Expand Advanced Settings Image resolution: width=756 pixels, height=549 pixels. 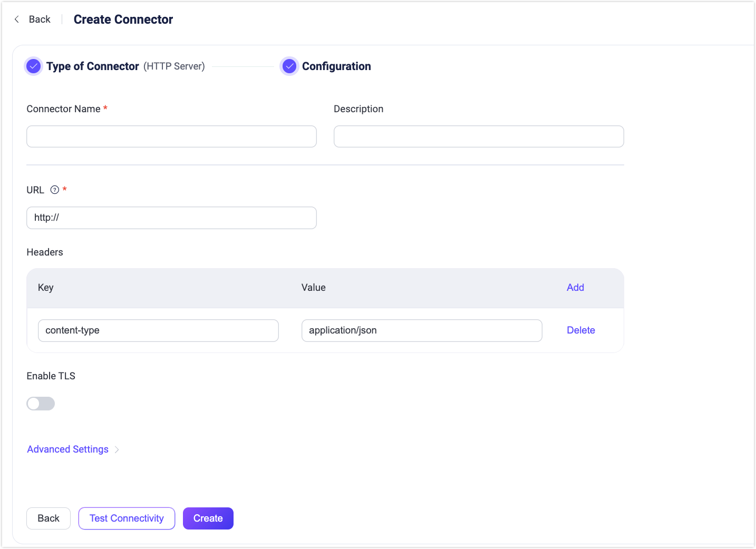click(x=67, y=449)
